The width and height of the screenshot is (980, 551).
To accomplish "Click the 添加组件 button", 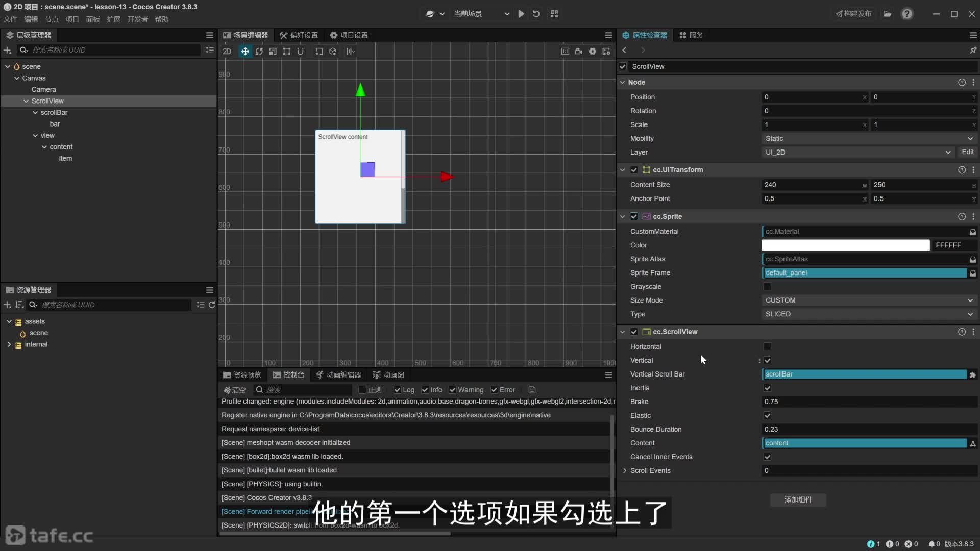I will pos(798,499).
